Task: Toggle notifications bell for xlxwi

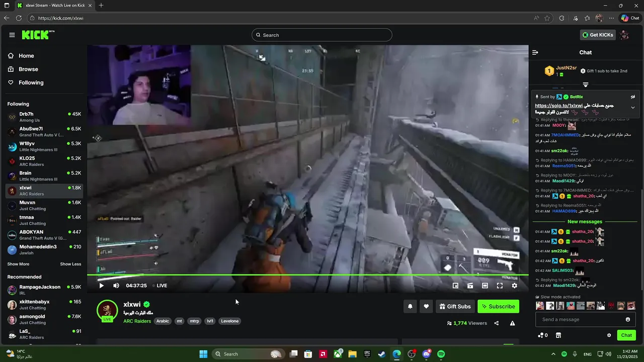Action: [410, 306]
